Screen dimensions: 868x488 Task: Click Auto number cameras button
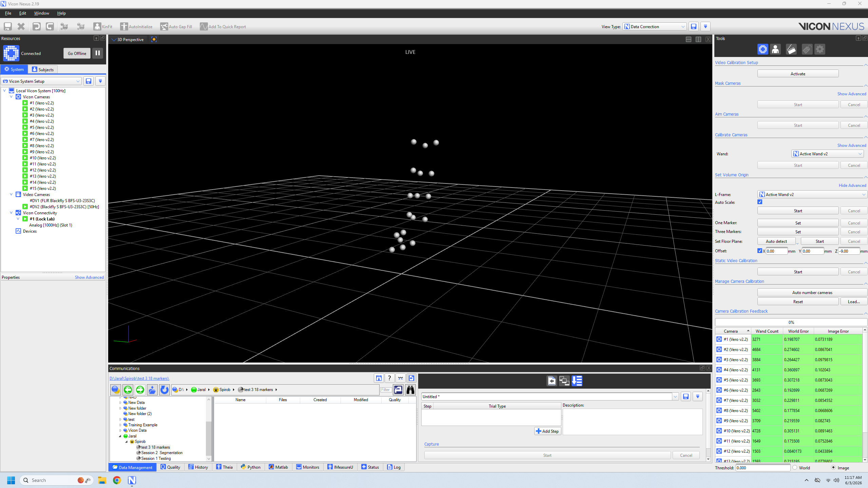pos(812,293)
